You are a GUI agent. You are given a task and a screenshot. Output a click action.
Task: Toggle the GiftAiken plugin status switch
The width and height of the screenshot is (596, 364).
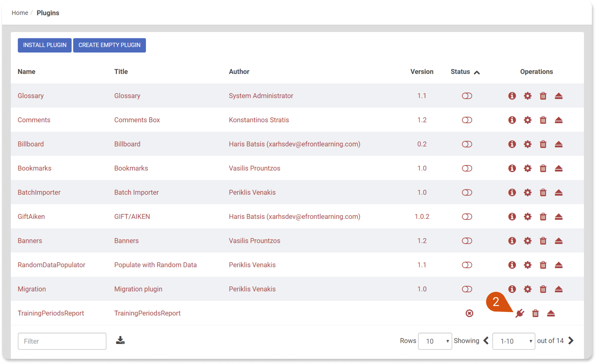pos(467,217)
